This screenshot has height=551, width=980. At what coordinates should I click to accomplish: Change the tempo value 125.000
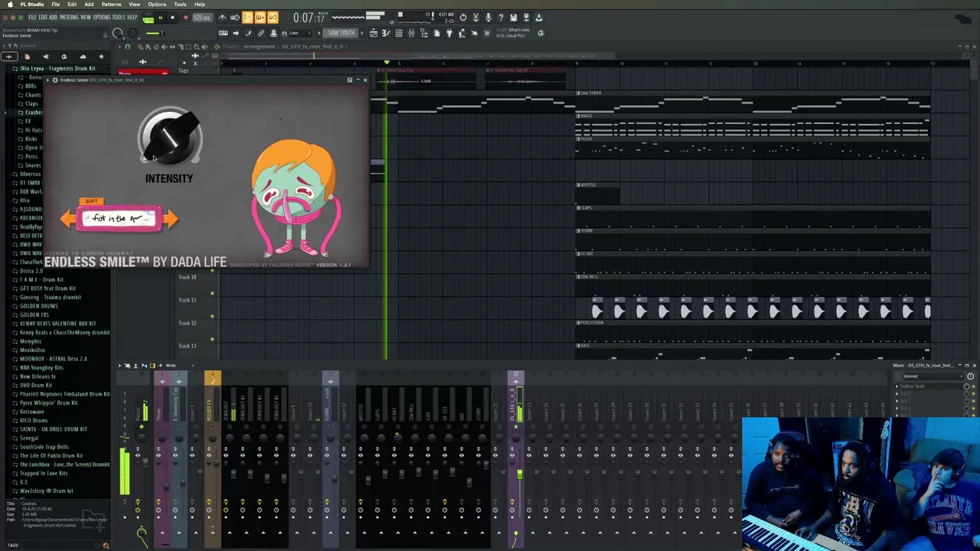[202, 18]
